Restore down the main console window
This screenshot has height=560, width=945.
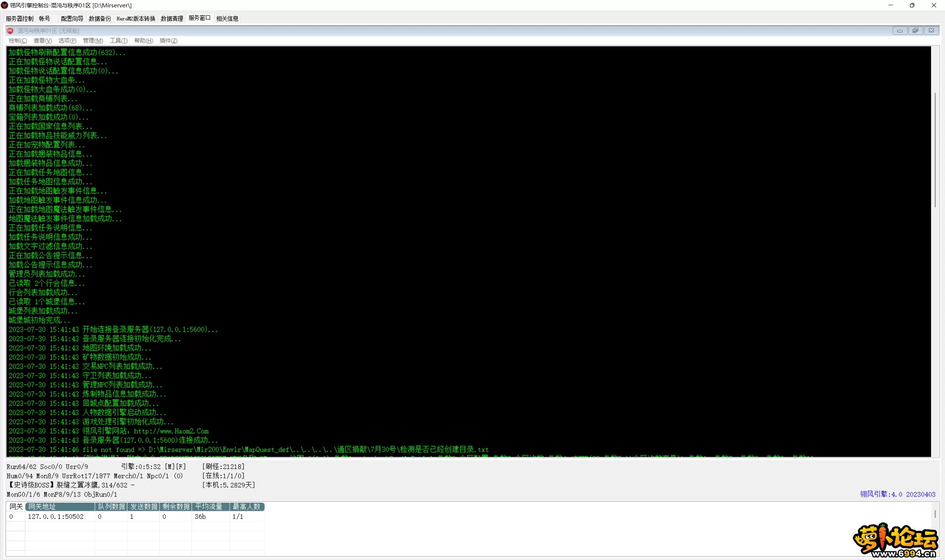tap(912, 5)
